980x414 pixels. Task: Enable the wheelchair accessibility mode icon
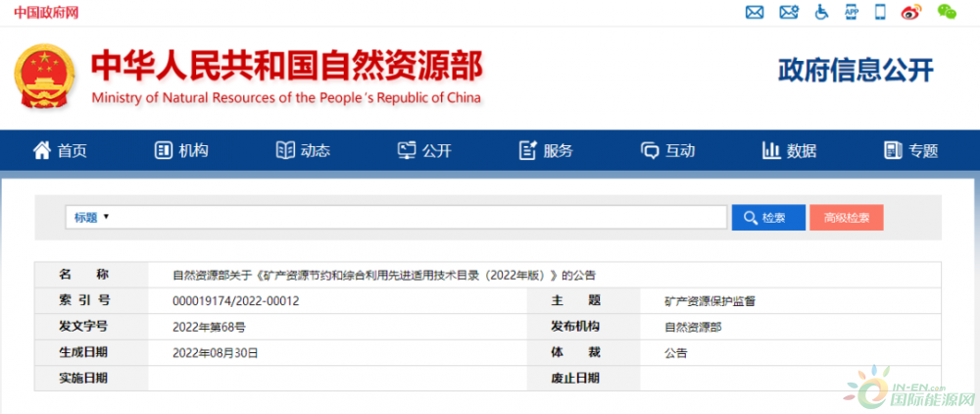point(822,12)
